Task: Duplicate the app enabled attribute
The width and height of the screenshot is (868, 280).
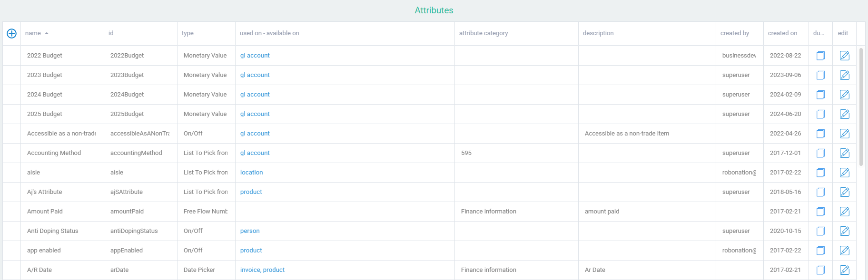Action: (x=820, y=251)
